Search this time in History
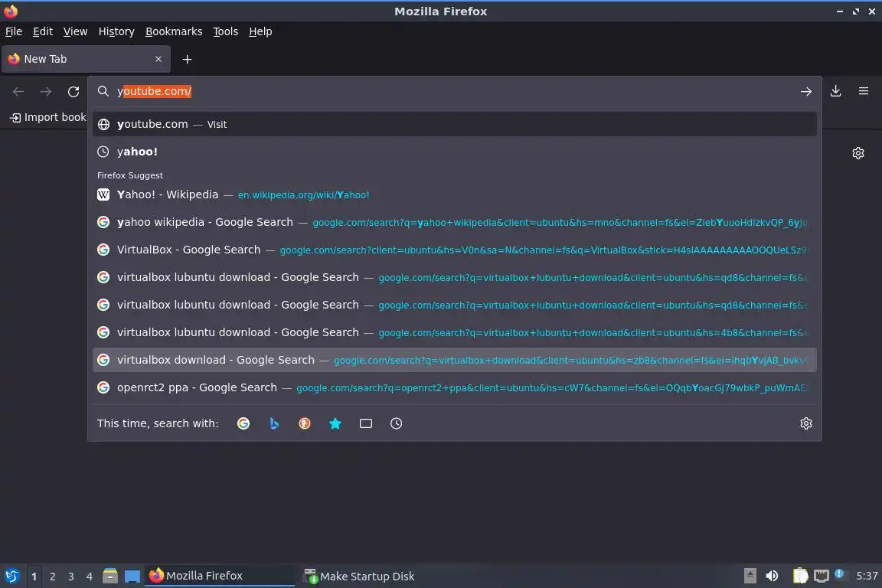This screenshot has height=588, width=882. click(396, 423)
